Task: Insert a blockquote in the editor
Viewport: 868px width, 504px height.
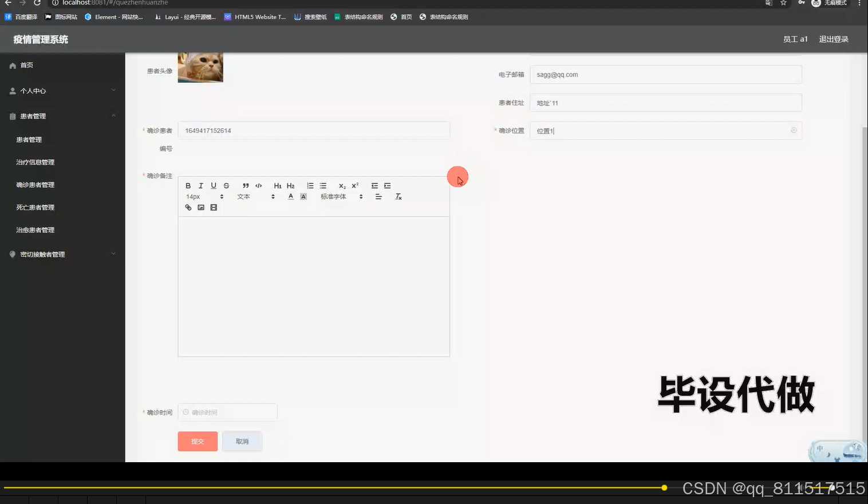Action: coord(246,186)
